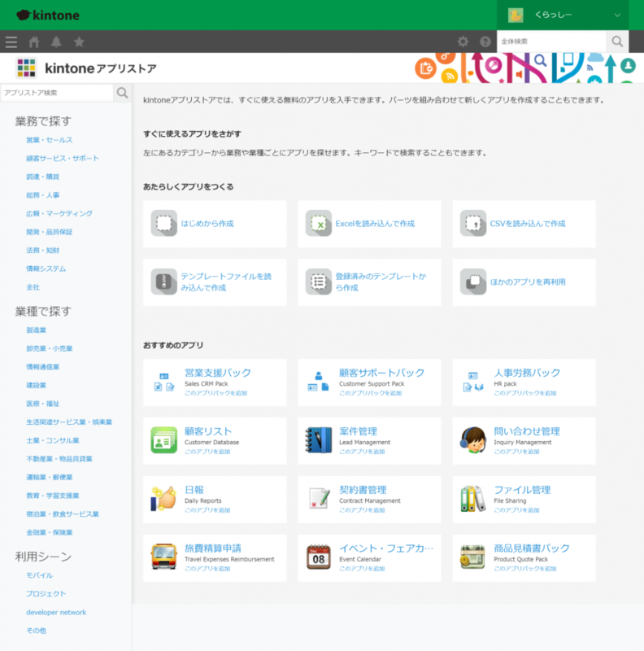Add the 人事労務パック app pack
644x651 pixels.
click(525, 393)
